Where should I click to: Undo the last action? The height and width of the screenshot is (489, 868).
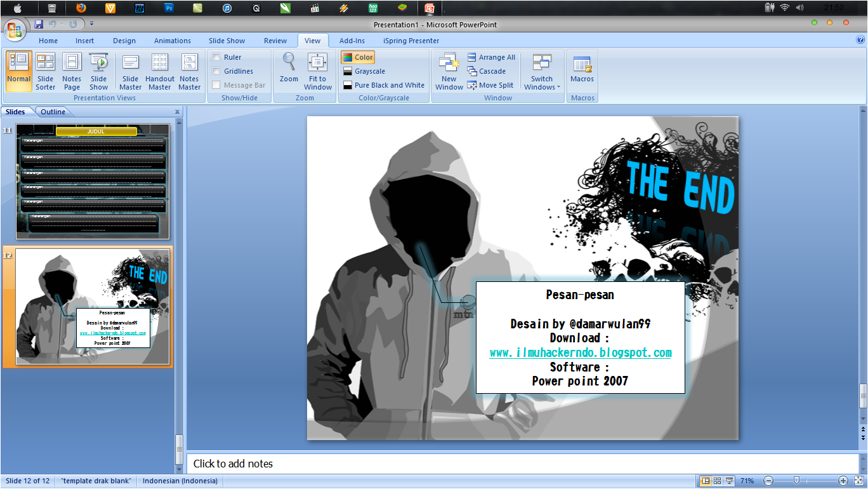click(52, 24)
